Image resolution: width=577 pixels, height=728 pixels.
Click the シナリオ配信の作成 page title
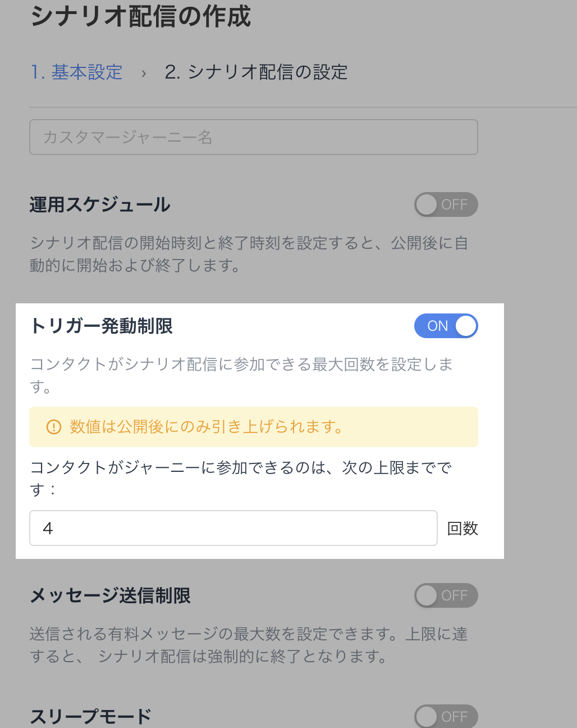140,17
